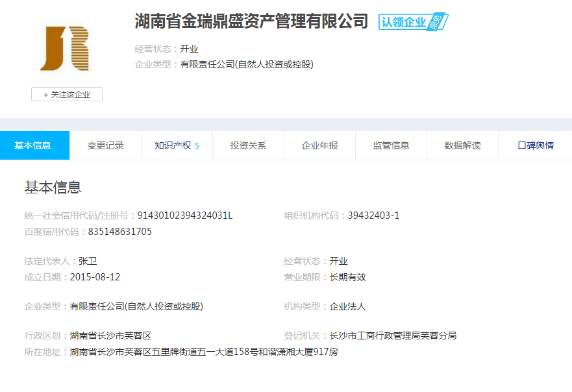
Task: Open the 企业年报 tab
Action: 319,145
